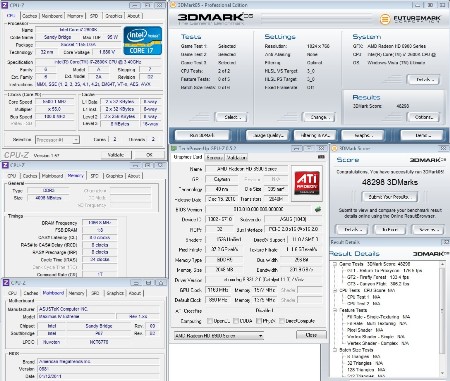Click the ATI Radeon logo in GPU-Z
This screenshot has height=381, width=450.
pyautogui.click(x=307, y=183)
